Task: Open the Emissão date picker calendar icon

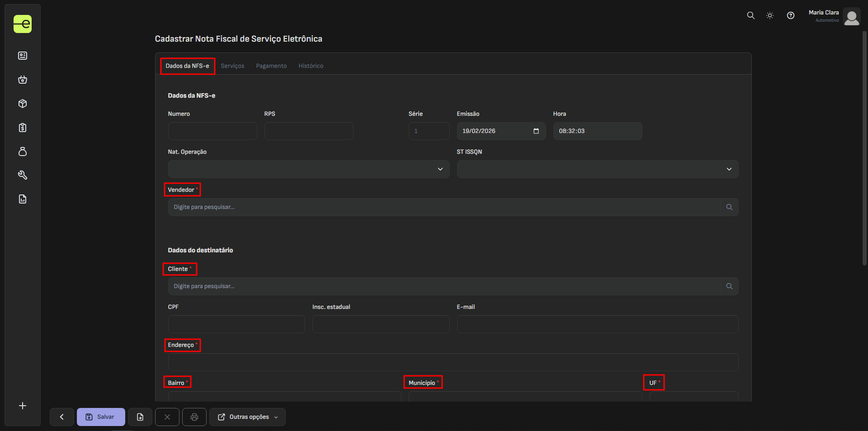Action: tap(536, 131)
